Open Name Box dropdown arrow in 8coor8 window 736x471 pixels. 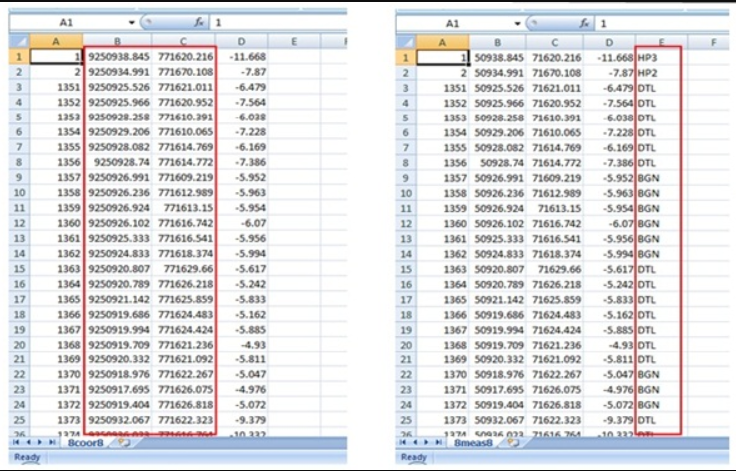tap(131, 23)
